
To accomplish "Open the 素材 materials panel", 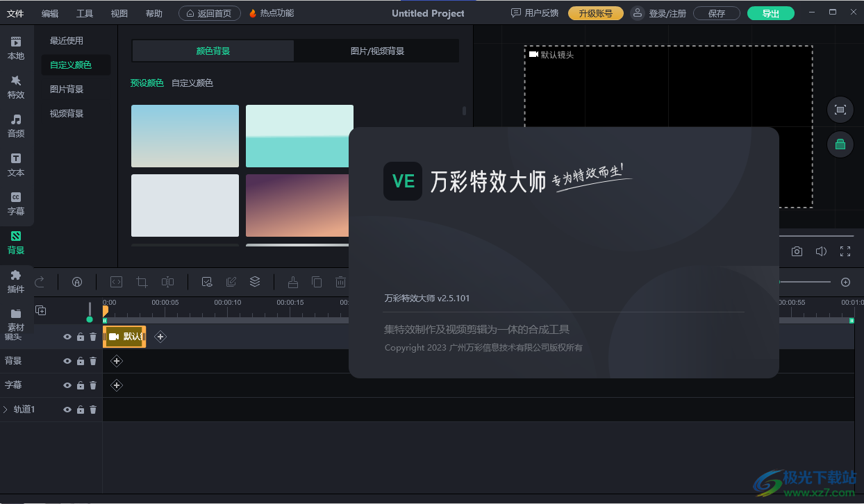I will pos(16,320).
